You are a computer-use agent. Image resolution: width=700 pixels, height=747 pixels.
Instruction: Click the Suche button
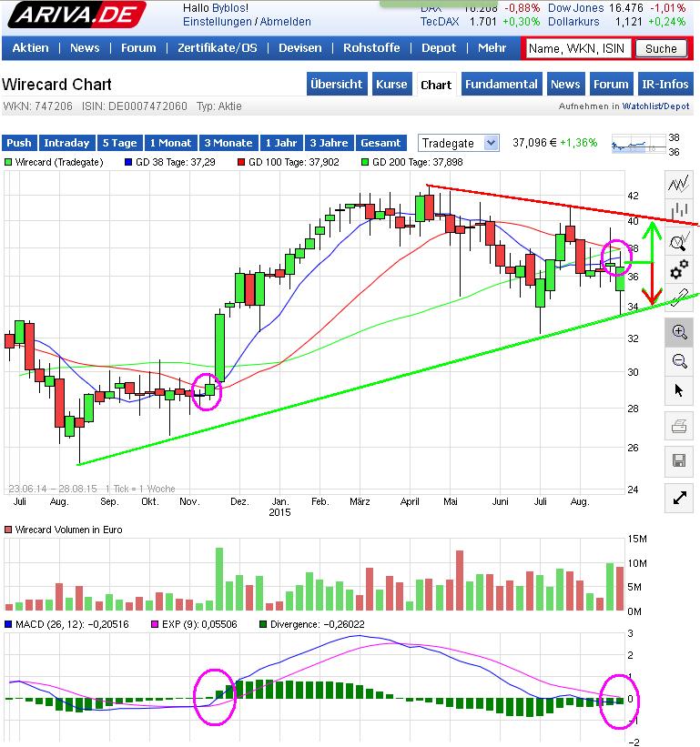tap(661, 48)
